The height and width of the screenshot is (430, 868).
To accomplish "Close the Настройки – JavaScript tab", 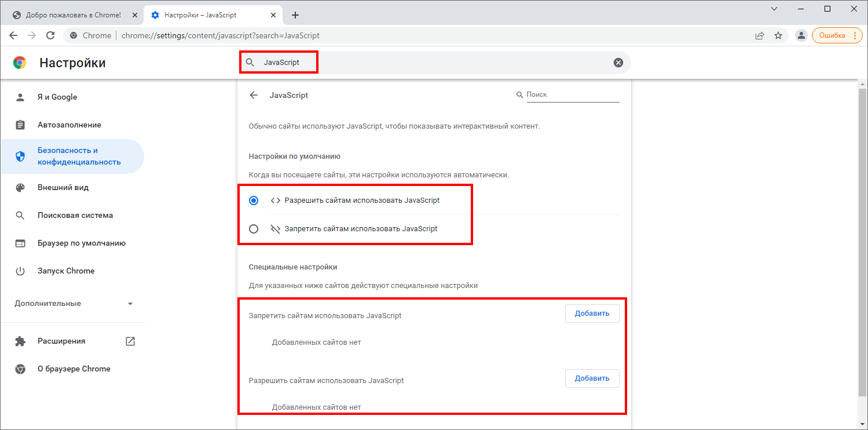I will [x=274, y=15].
